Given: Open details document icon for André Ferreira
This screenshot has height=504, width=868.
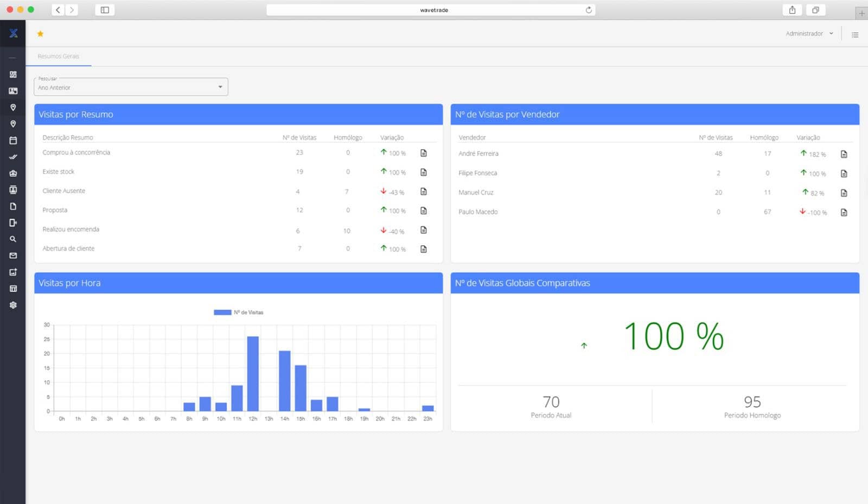Looking at the screenshot, I should 844,154.
